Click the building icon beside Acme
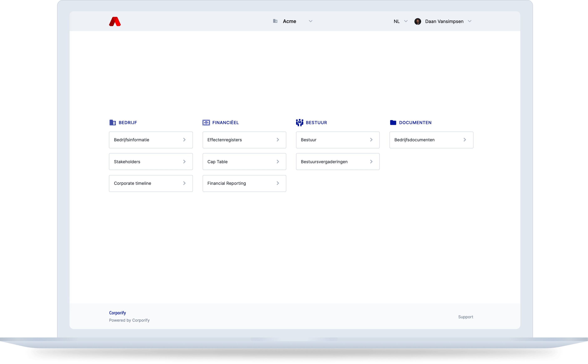 pyautogui.click(x=275, y=21)
